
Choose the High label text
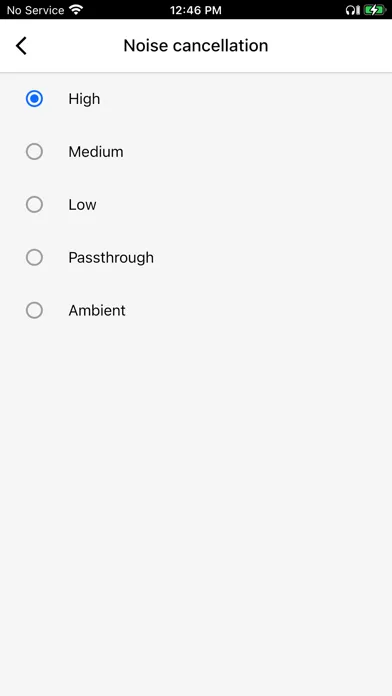pyautogui.click(x=84, y=99)
